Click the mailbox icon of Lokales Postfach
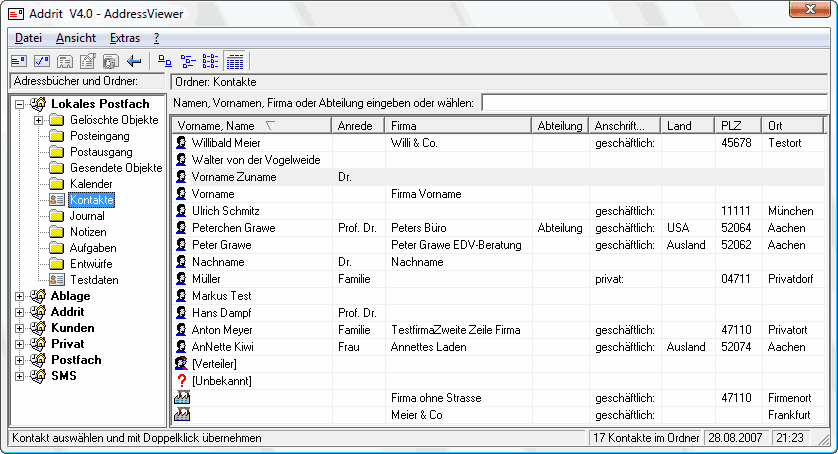 38,103
